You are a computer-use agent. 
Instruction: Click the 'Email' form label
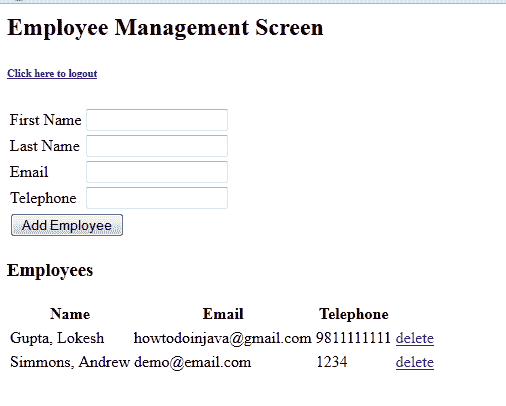click(x=29, y=172)
